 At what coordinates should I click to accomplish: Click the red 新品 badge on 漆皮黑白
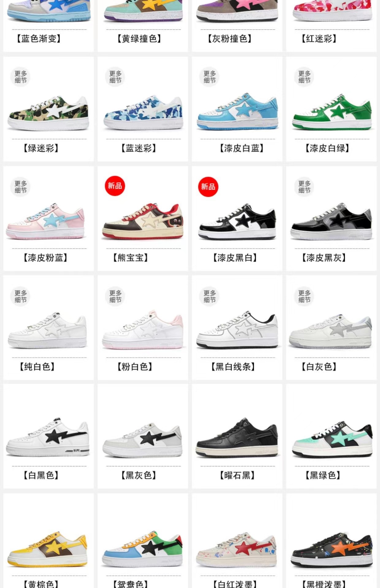point(208,187)
